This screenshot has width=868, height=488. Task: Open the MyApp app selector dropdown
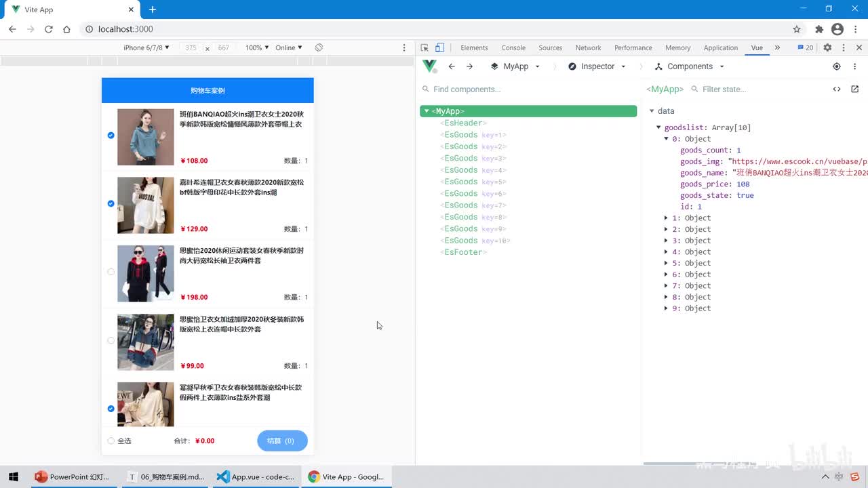pos(515,66)
